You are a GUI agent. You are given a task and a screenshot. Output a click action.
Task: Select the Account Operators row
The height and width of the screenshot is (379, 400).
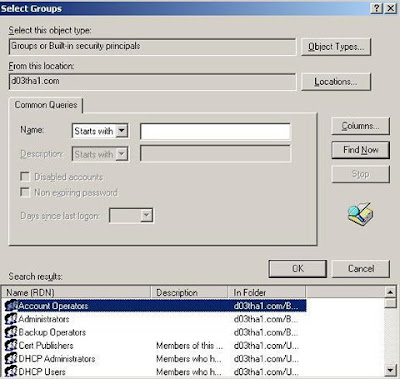pyautogui.click(x=155, y=306)
